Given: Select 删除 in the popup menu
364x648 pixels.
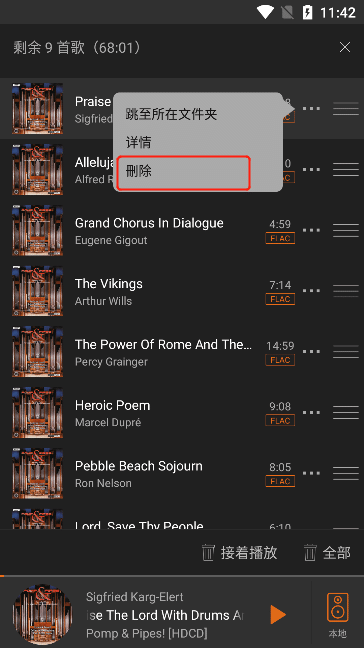Looking at the screenshot, I should (x=183, y=172).
